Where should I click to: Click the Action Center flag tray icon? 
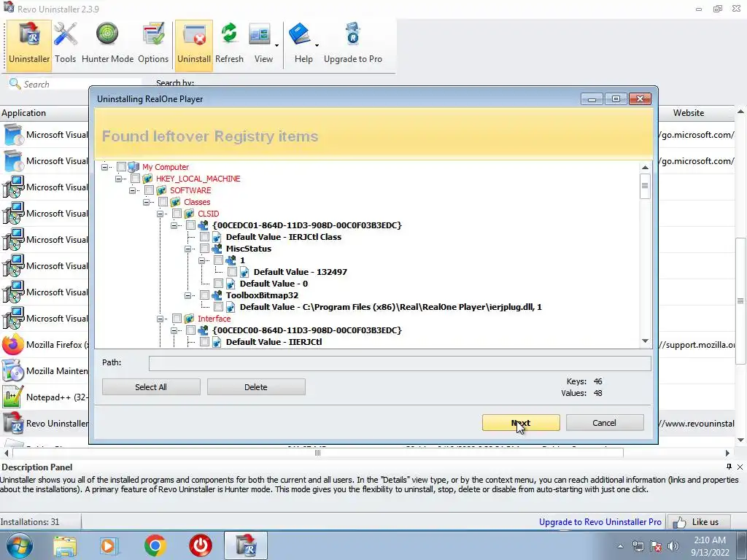[x=656, y=546]
